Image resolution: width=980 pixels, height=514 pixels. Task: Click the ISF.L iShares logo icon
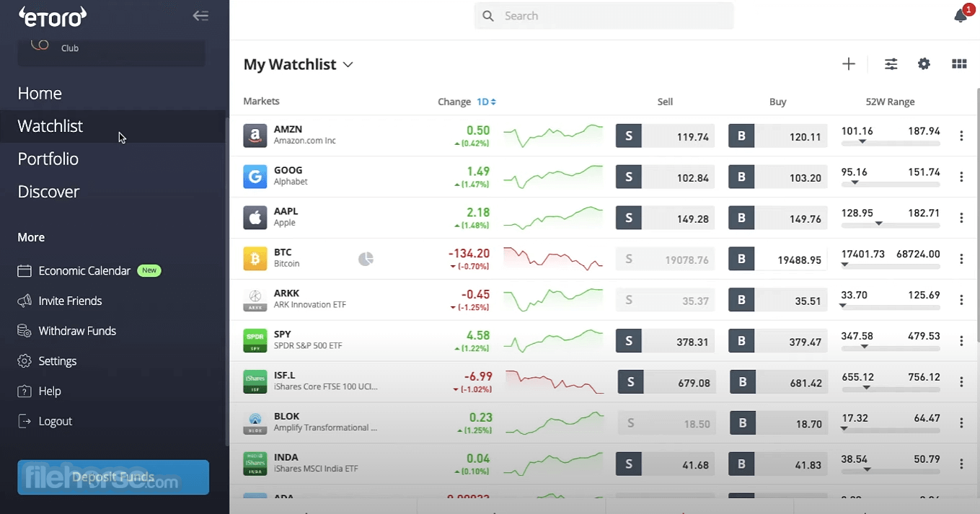[x=255, y=382]
